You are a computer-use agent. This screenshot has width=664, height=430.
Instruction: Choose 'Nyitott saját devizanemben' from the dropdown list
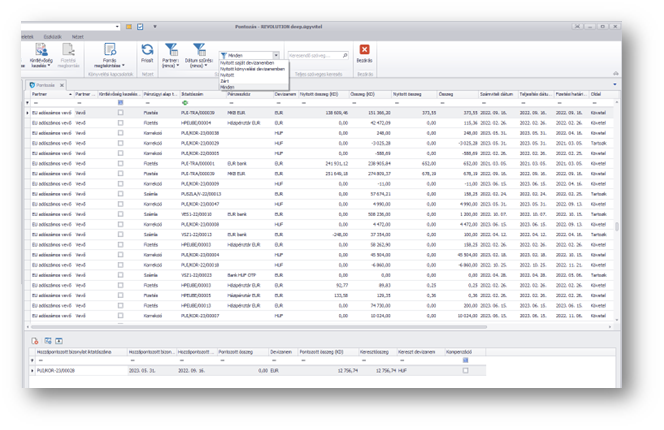247,63
